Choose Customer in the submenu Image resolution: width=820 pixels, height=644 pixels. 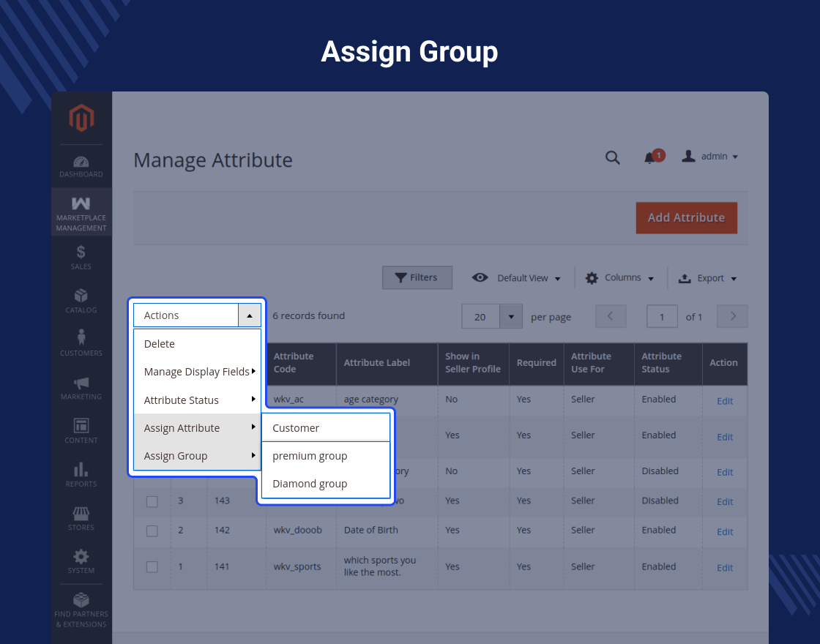coord(326,428)
